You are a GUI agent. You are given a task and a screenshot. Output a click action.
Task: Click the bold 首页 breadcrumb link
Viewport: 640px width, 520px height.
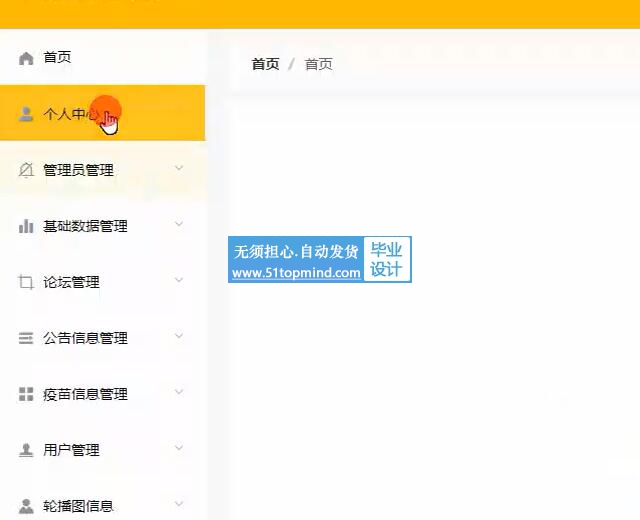pos(265,64)
